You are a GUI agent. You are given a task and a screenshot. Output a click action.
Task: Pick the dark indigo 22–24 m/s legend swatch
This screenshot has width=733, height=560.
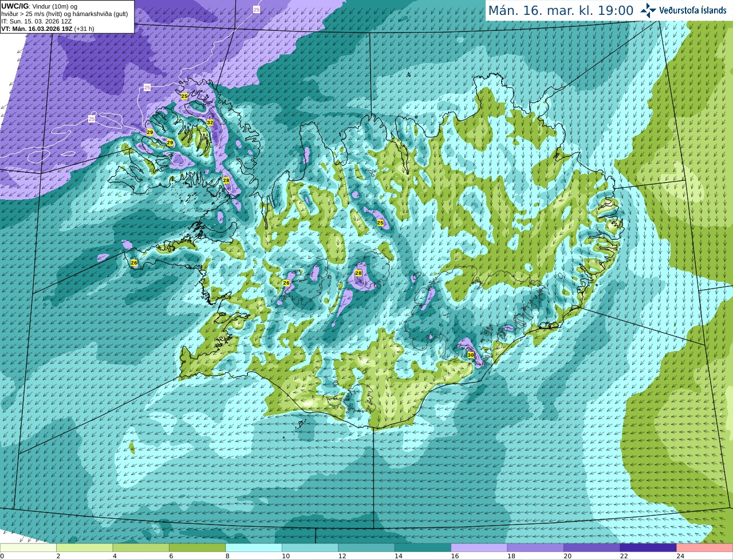click(648, 547)
